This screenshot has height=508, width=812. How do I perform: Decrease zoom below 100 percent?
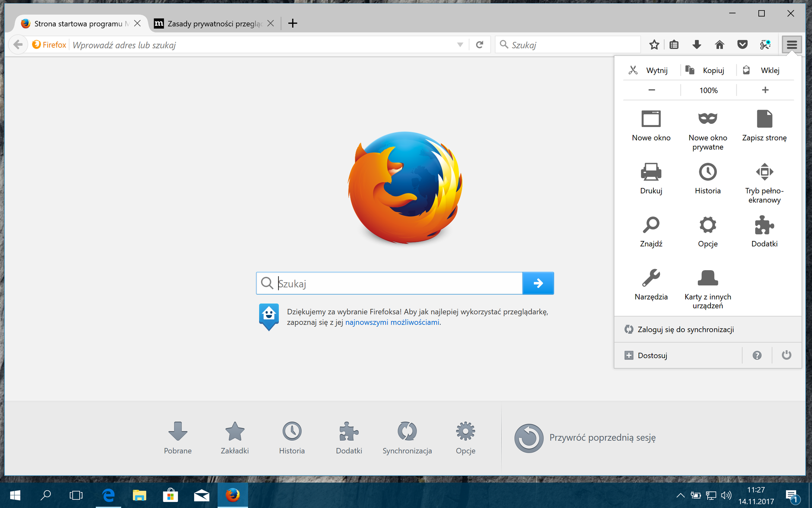tap(651, 90)
